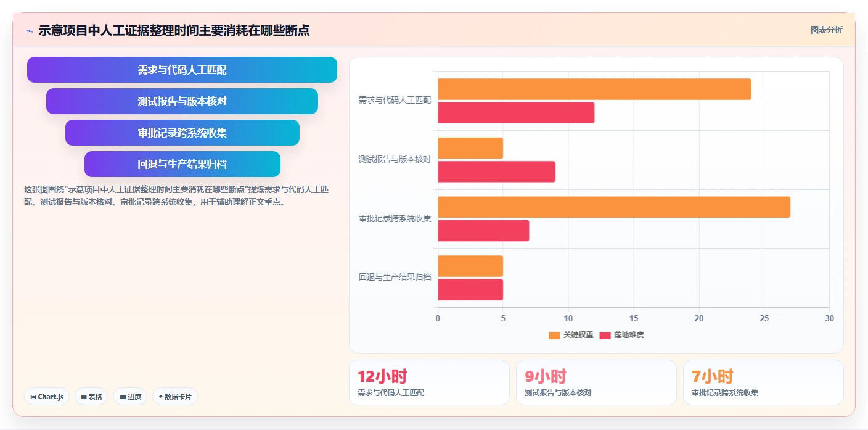Click the orange 关键权重 legend swatch
The image size is (868, 430).
pos(554,336)
